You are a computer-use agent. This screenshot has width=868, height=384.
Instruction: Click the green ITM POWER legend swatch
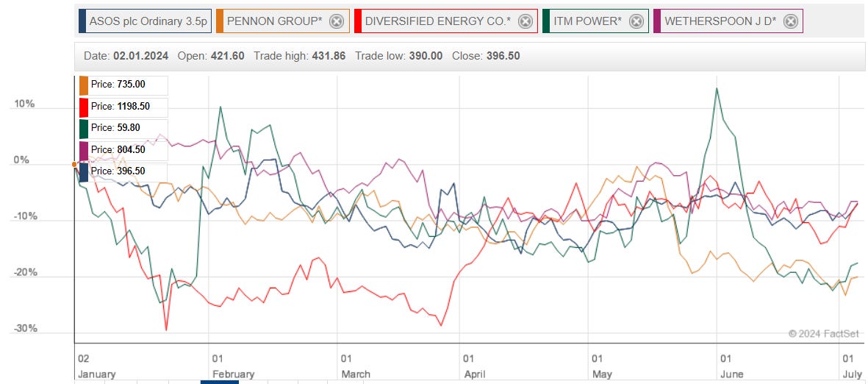click(x=546, y=21)
